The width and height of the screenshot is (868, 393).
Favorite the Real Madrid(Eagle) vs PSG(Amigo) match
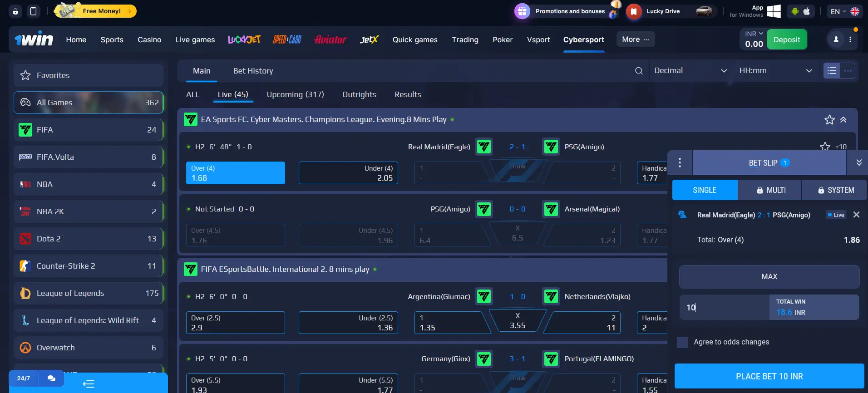click(x=825, y=147)
